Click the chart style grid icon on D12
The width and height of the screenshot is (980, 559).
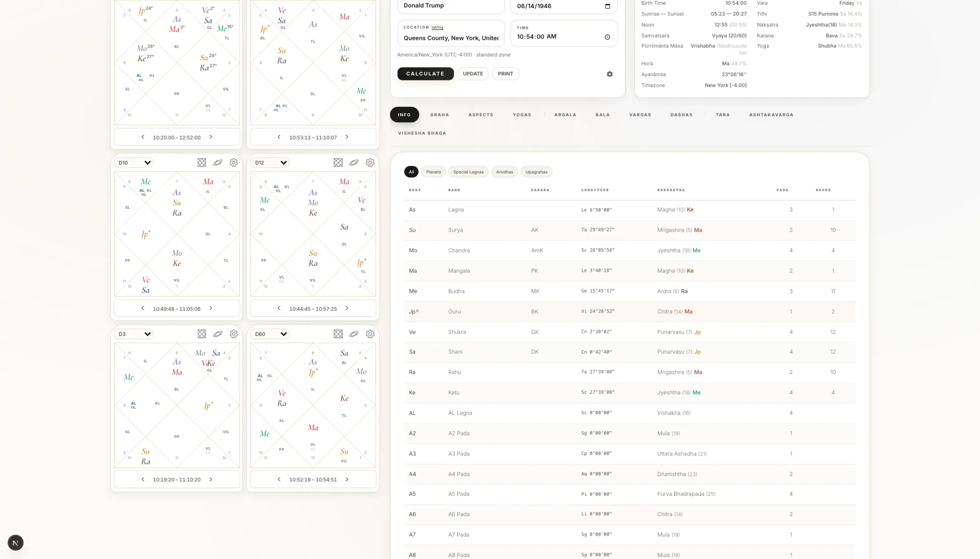(x=338, y=162)
